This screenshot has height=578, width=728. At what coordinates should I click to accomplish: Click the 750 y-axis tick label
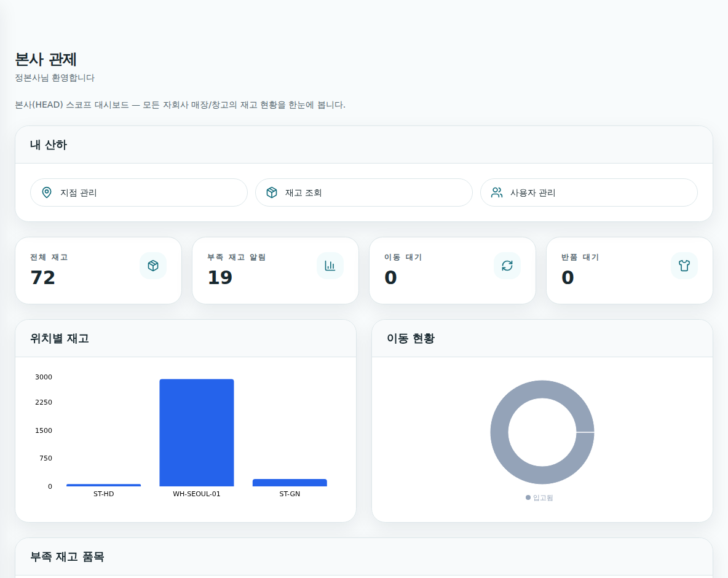pos(46,458)
